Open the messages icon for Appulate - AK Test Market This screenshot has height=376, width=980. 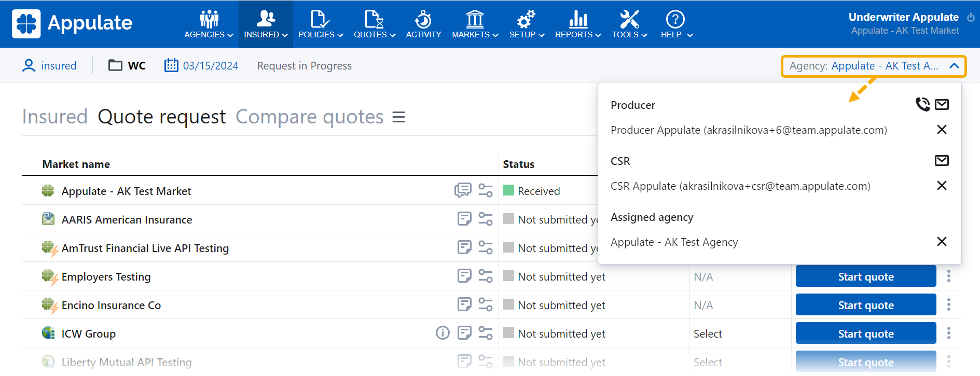tap(462, 190)
